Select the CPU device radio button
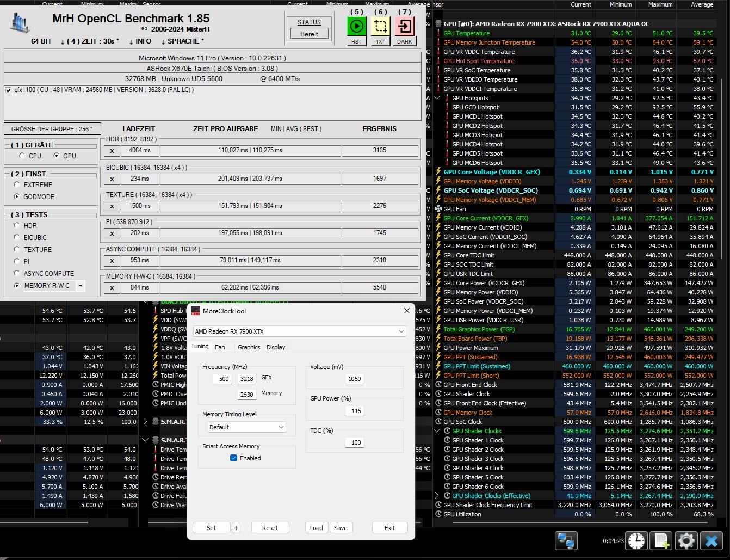Viewport: 730px width, 560px height. click(22, 156)
